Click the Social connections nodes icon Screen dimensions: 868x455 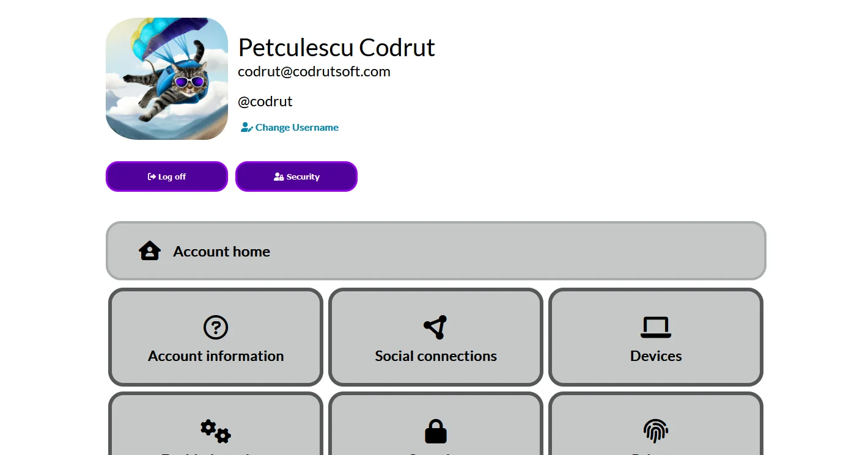pos(435,327)
